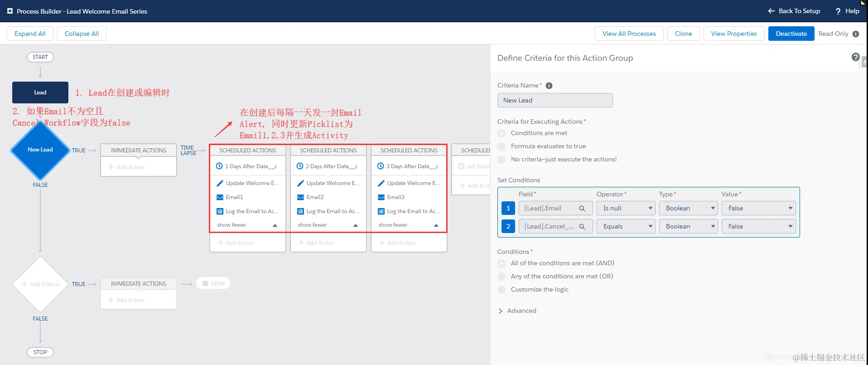Select the Conditions are met radio button
868x365 pixels.
502,133
